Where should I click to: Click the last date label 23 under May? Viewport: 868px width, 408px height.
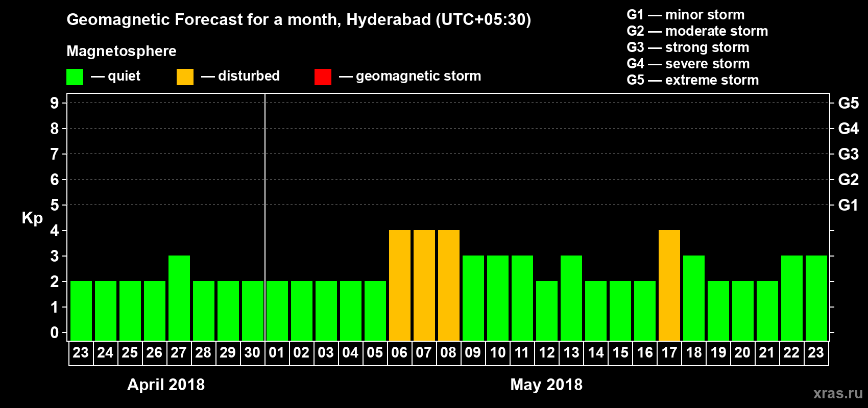coord(816,352)
